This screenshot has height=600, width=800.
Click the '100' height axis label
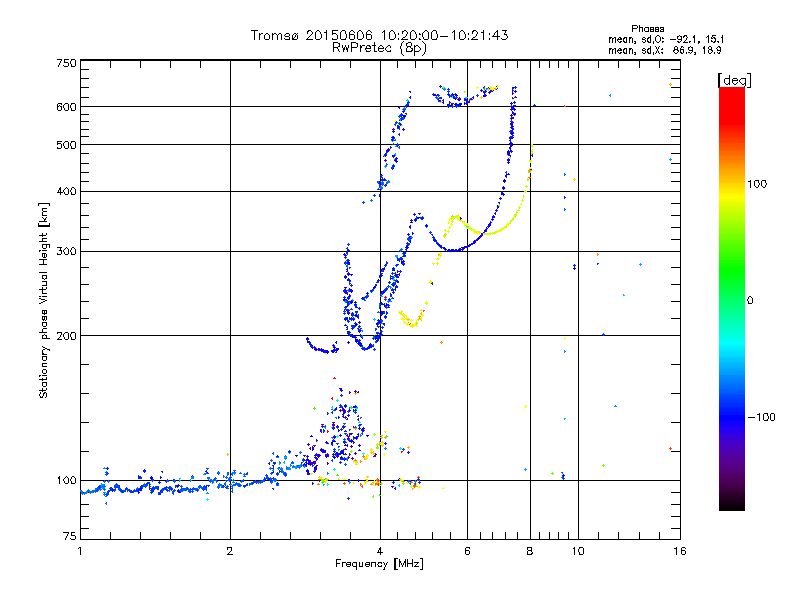(x=66, y=481)
